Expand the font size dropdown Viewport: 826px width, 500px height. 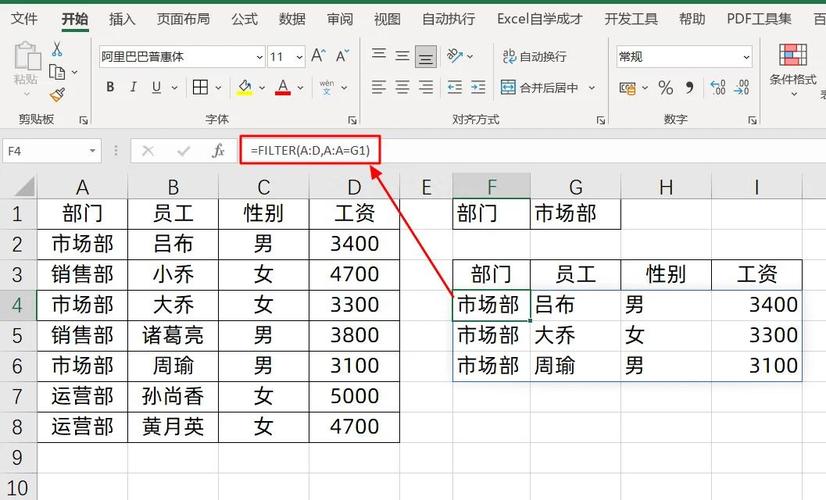pyautogui.click(x=298, y=57)
